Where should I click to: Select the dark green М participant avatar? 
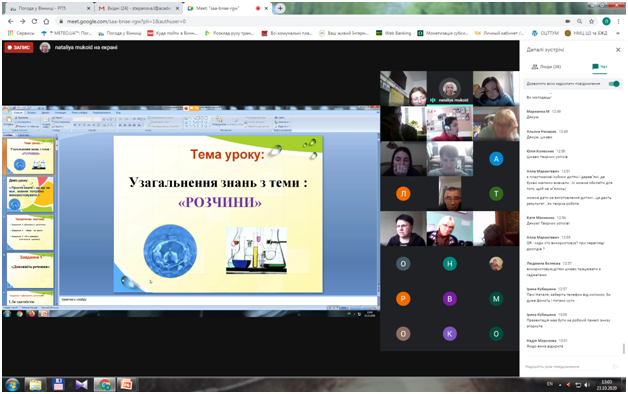click(496, 299)
